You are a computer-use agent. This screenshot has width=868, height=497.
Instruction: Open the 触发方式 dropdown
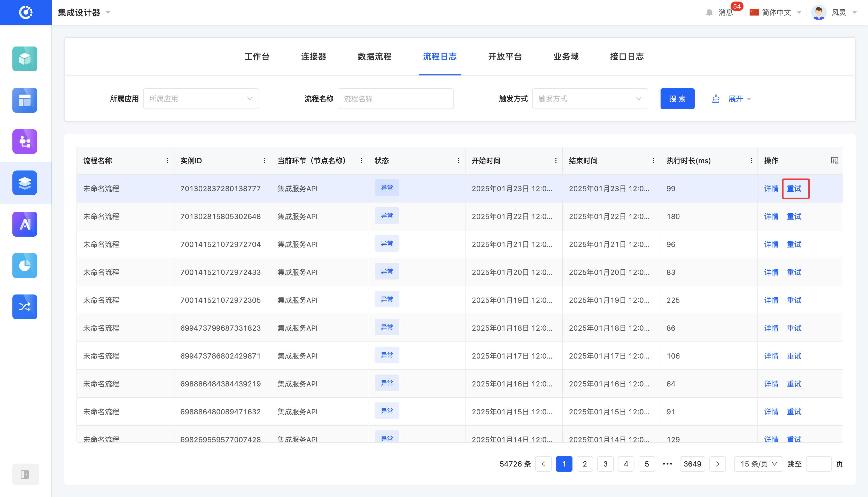pos(590,99)
